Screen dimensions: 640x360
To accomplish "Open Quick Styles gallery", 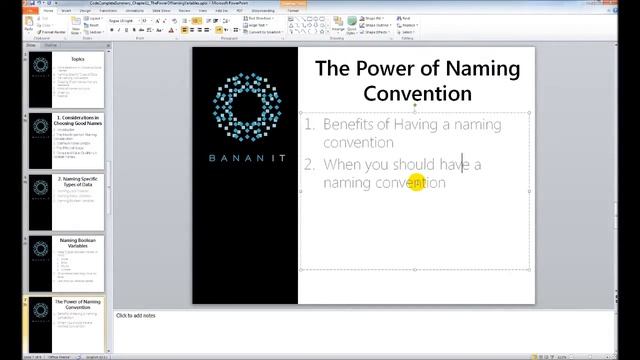I will (352, 24).
